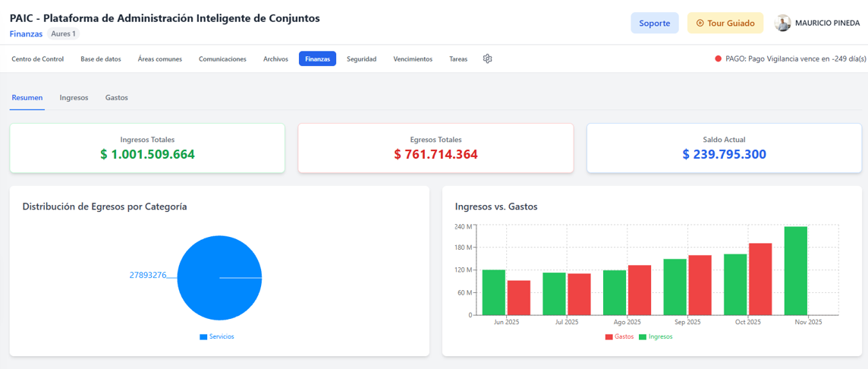Click the Oct 2025 red Gastos bar
The height and width of the screenshot is (369, 868).
pos(760,279)
